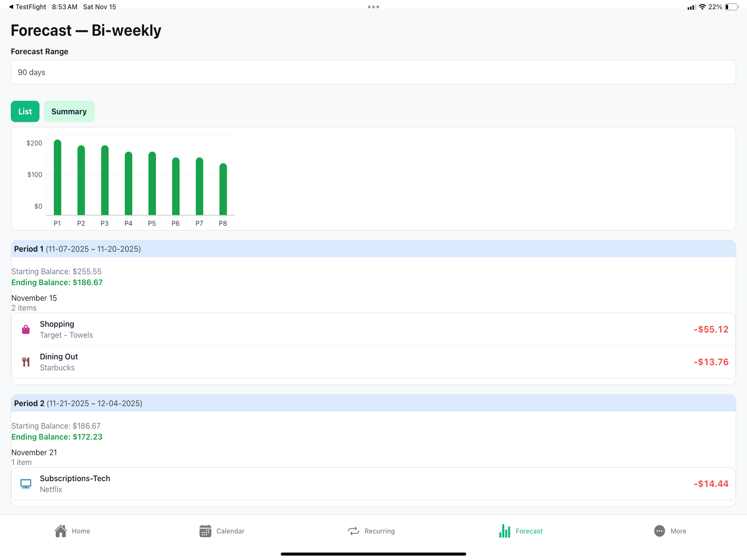The height and width of the screenshot is (560, 747).
Task: Select the Calendar tab label
Action: pos(230,531)
